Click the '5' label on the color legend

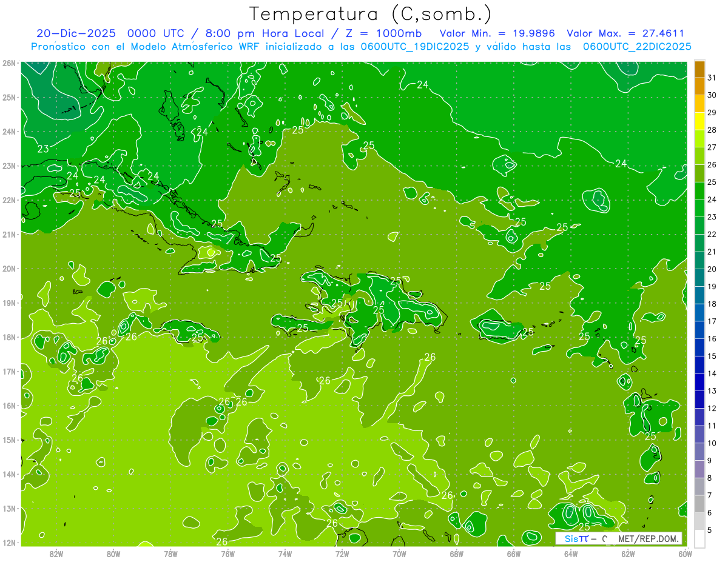pos(709,530)
